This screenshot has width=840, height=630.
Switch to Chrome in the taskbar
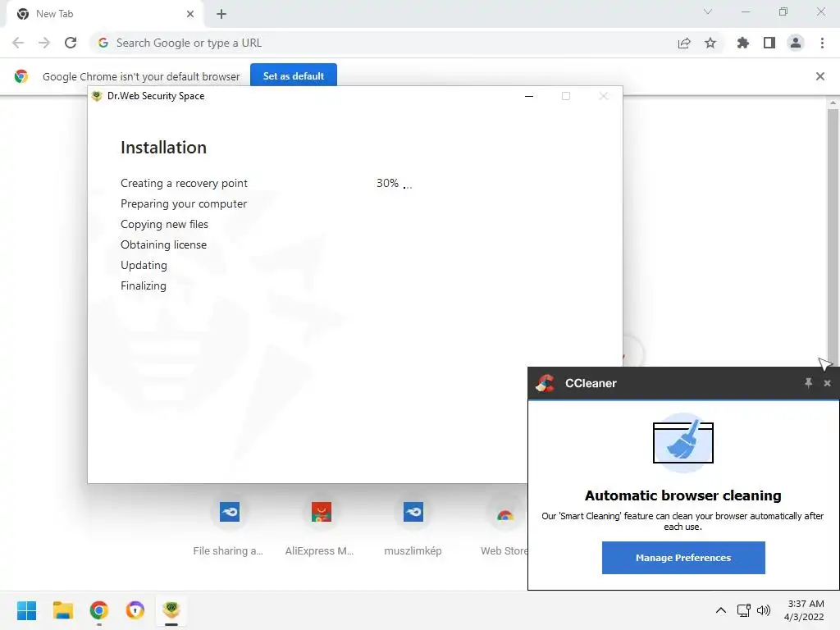coord(98,610)
